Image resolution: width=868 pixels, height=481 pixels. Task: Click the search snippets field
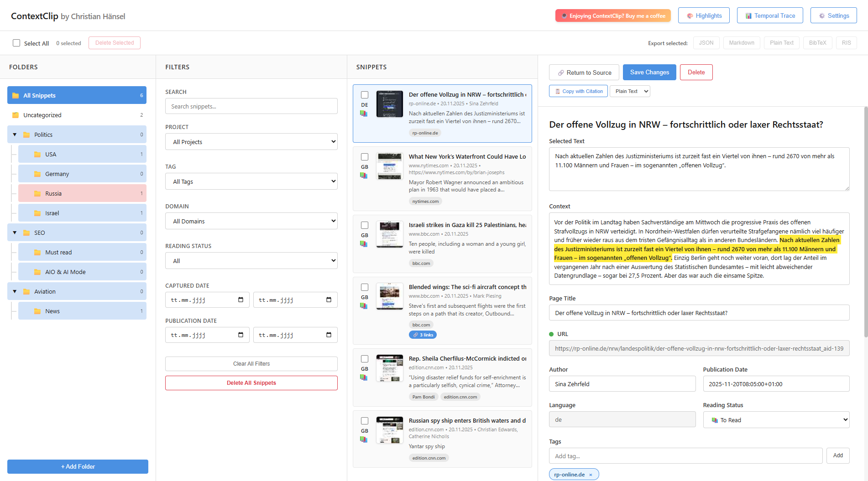click(x=251, y=107)
